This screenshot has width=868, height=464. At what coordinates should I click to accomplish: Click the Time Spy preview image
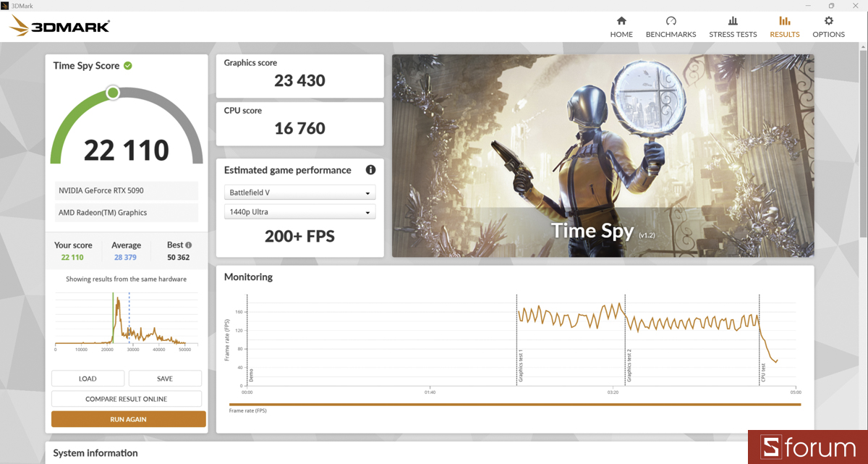pos(603,156)
